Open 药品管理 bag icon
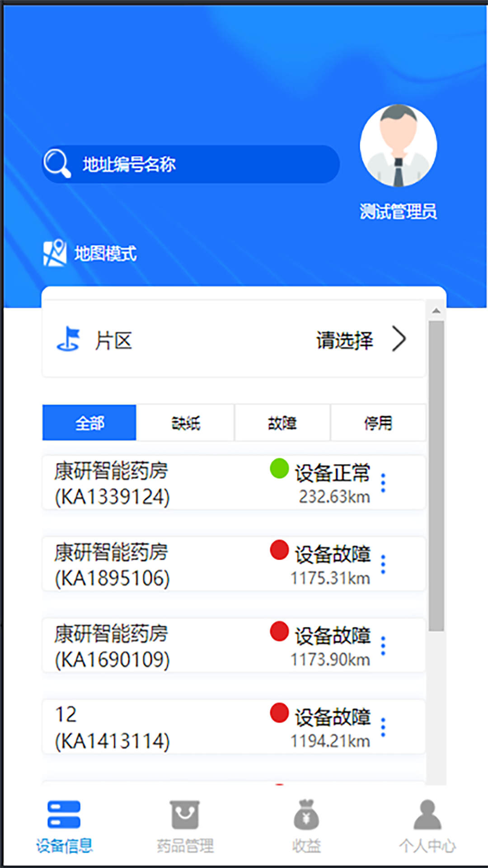The image size is (488, 868). point(184,815)
